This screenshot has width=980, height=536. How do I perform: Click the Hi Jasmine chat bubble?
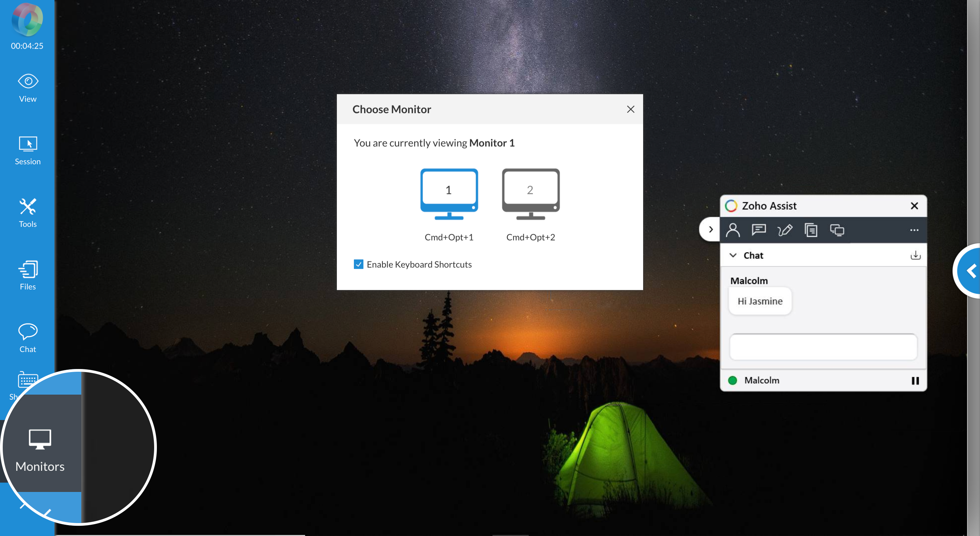(x=759, y=301)
